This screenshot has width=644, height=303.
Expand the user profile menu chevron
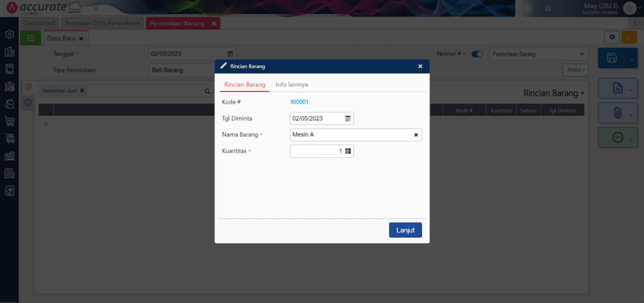(640, 7)
